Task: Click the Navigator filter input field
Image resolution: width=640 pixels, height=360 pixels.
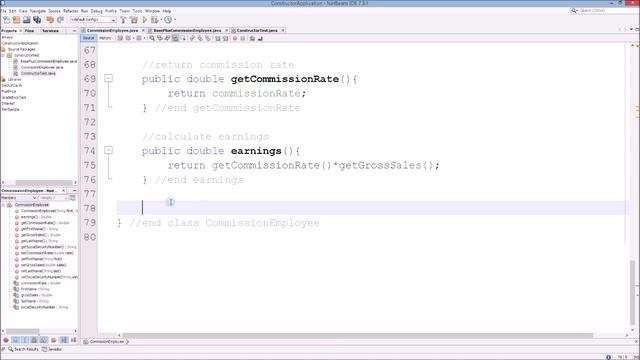Action: (53, 198)
